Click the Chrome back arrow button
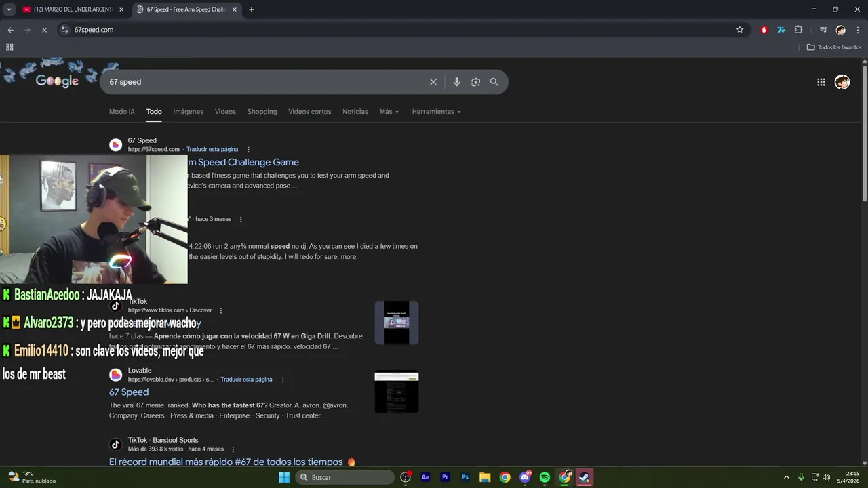The image size is (868, 488). [x=10, y=30]
